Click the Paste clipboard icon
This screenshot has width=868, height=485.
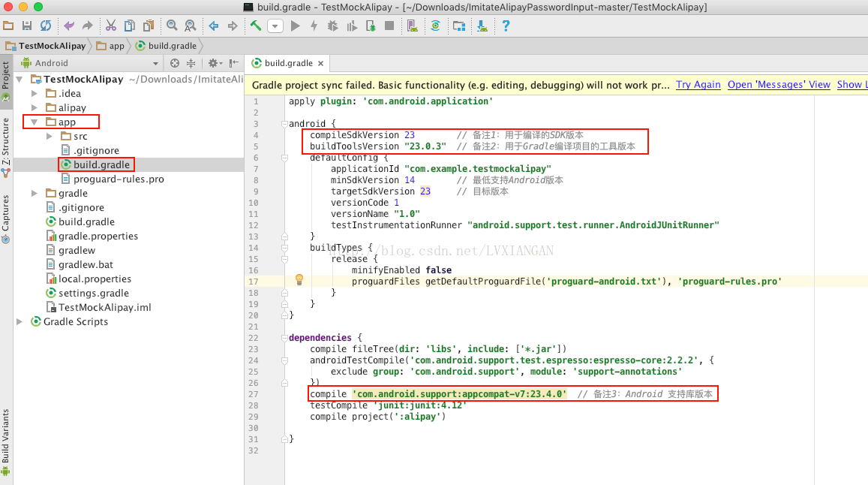click(149, 26)
